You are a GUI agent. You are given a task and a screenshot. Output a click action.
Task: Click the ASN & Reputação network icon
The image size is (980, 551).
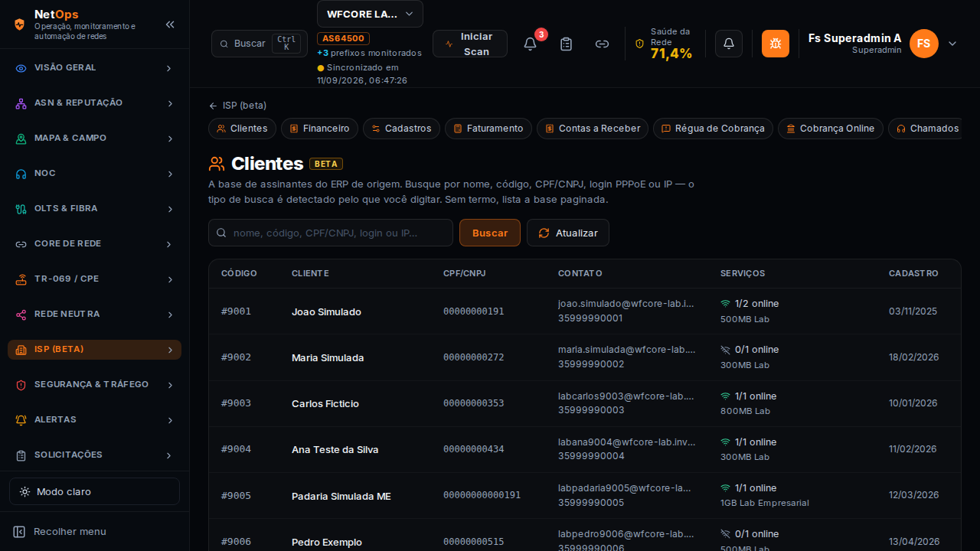tap(21, 103)
